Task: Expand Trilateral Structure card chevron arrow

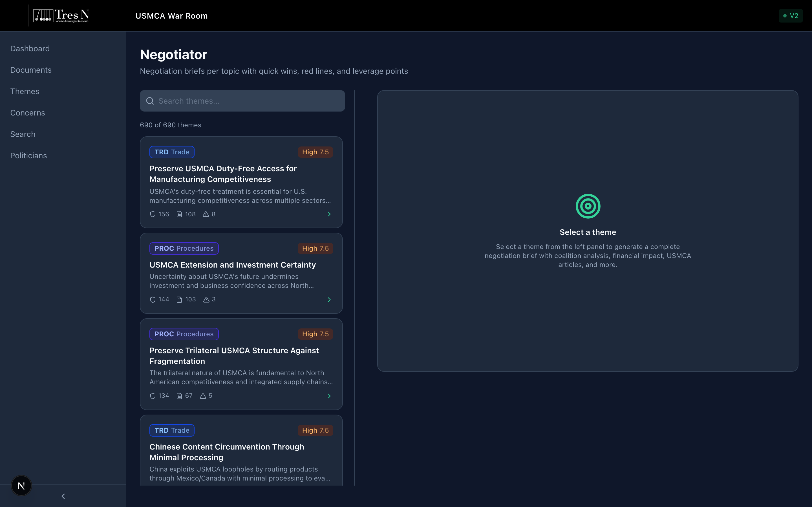Action: [x=329, y=396]
